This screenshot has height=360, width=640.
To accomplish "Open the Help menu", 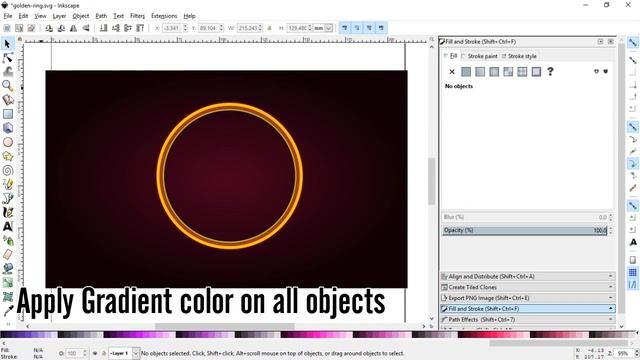I will click(189, 16).
